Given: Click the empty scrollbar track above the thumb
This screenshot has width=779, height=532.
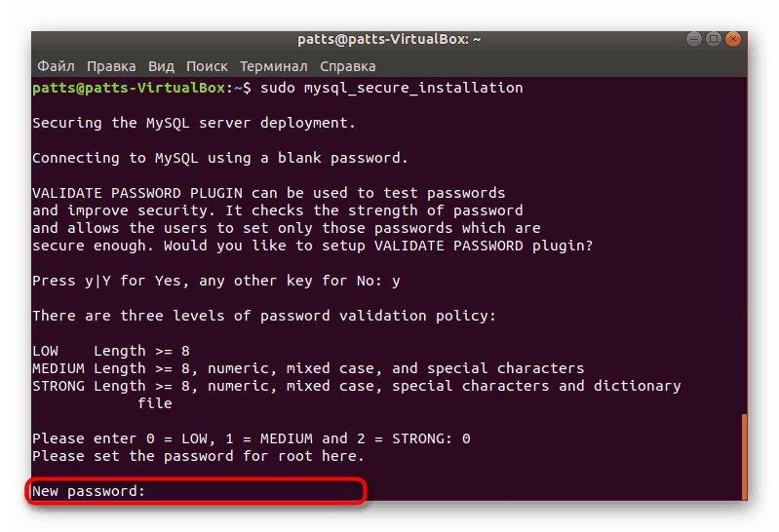Looking at the screenshot, I should (x=744, y=244).
